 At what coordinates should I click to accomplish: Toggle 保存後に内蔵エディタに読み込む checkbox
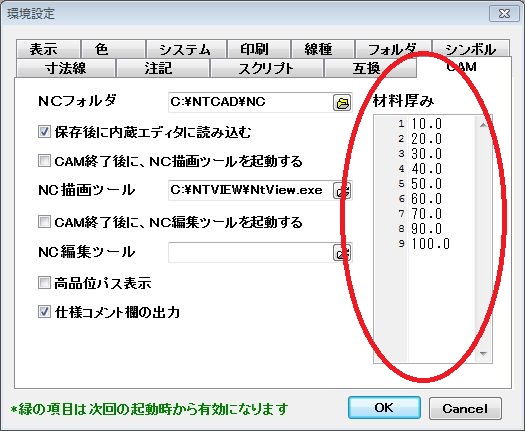pos(44,132)
